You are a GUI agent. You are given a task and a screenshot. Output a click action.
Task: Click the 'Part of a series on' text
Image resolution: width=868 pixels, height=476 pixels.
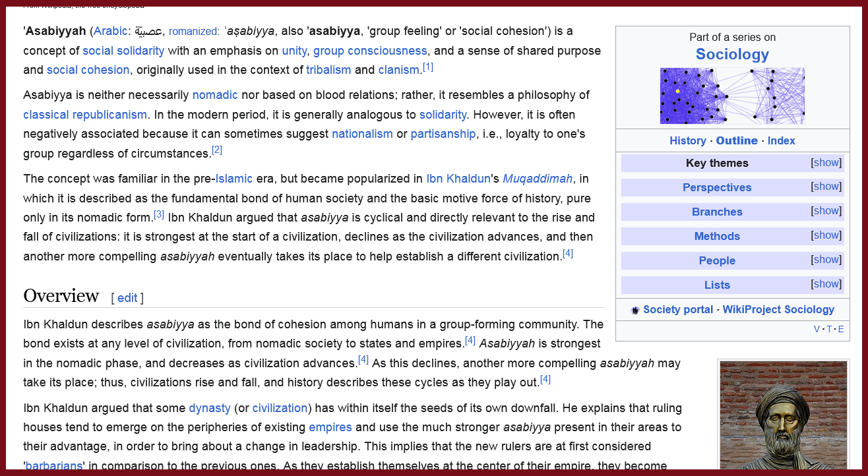point(732,37)
